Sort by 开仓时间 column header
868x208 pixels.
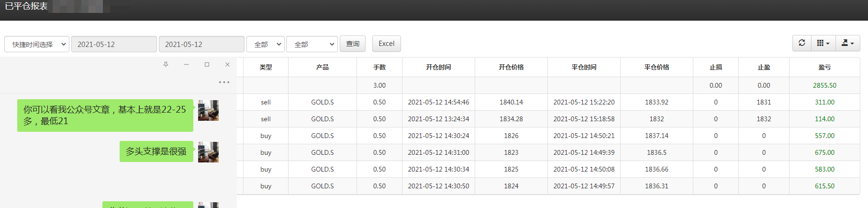coord(438,67)
